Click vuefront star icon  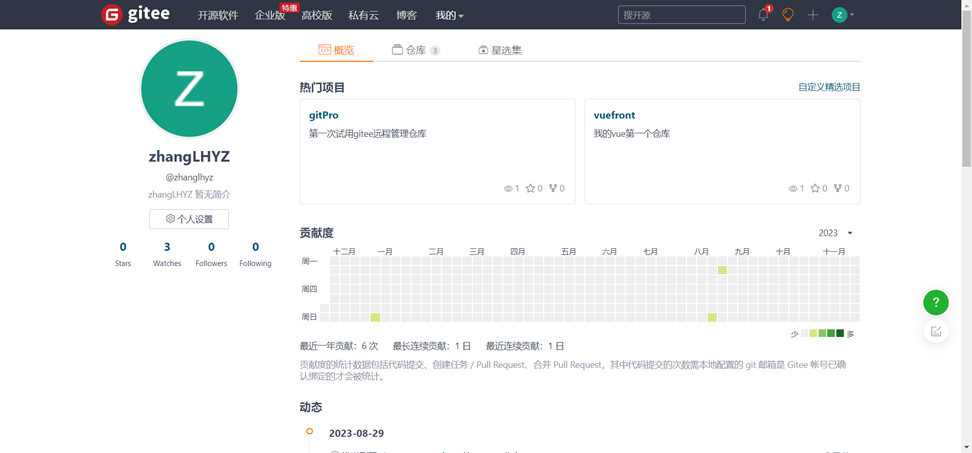(815, 188)
